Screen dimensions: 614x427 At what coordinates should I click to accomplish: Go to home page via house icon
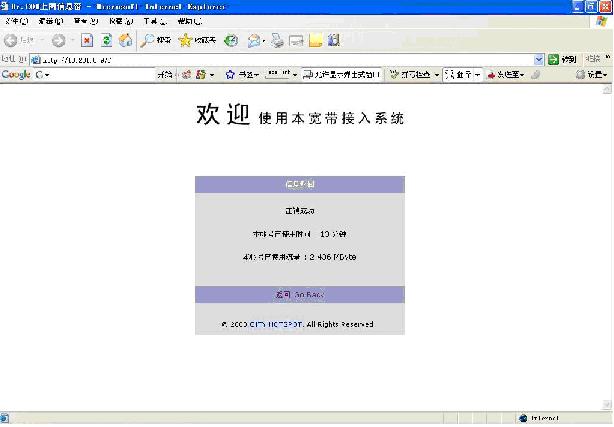125,41
